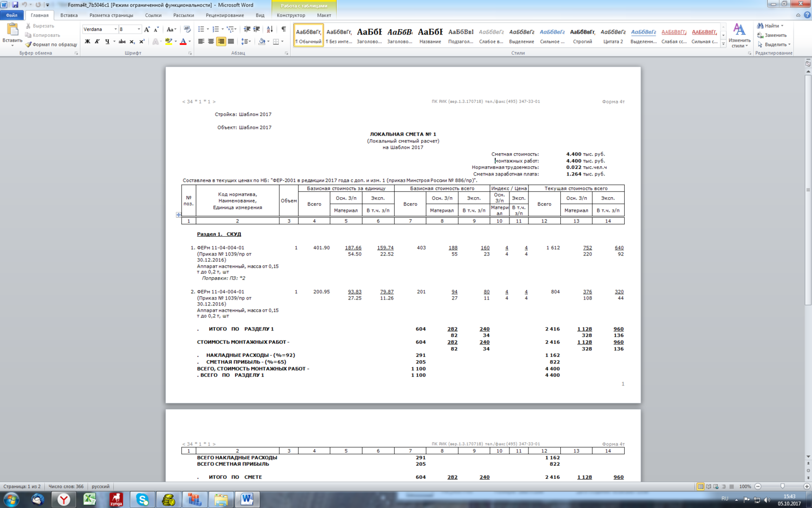Open Skype from the taskbar
812x508 pixels.
pyautogui.click(x=142, y=499)
